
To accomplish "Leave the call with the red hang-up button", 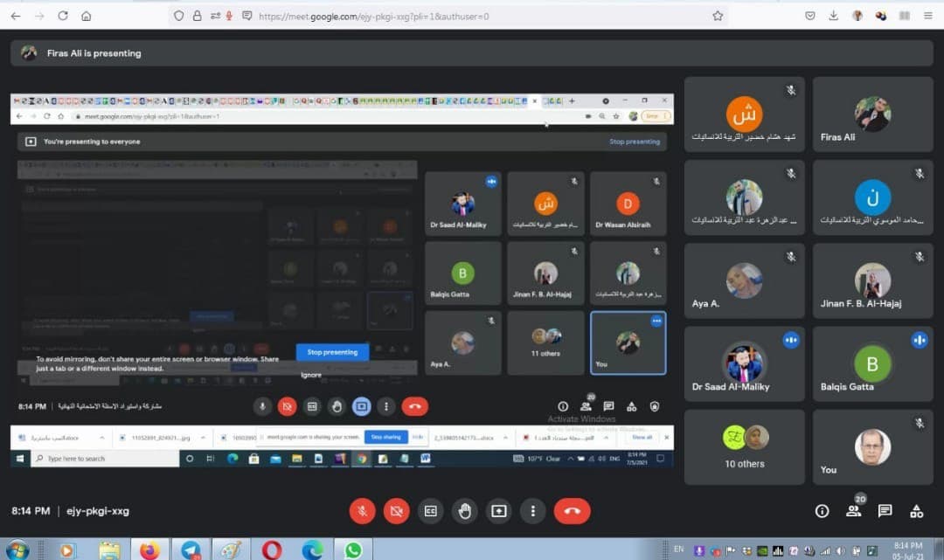I will click(x=572, y=511).
